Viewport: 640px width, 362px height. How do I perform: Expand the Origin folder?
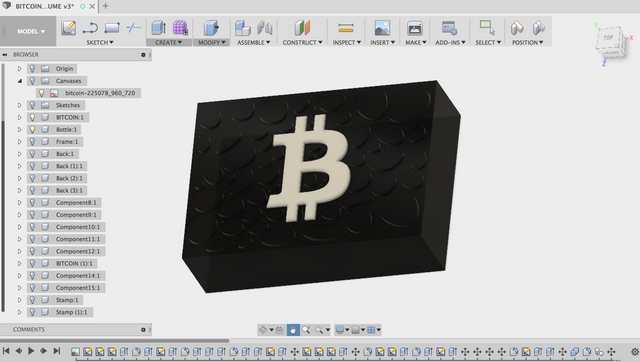point(20,69)
